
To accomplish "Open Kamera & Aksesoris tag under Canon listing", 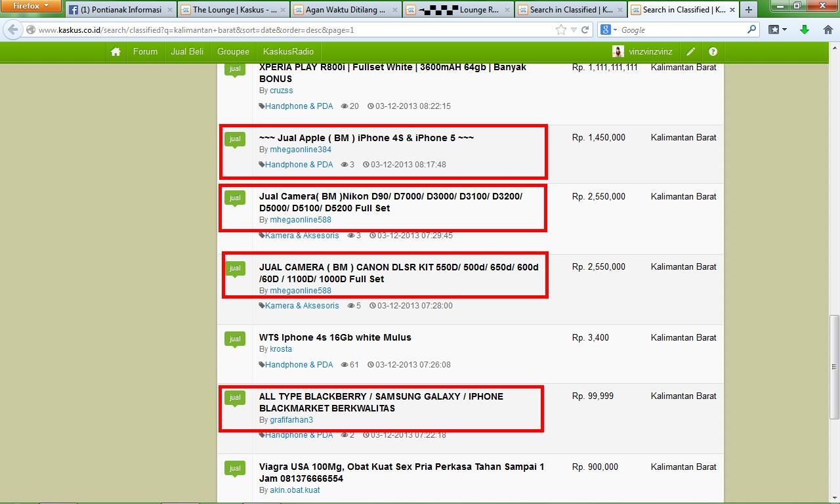I will pos(302,306).
